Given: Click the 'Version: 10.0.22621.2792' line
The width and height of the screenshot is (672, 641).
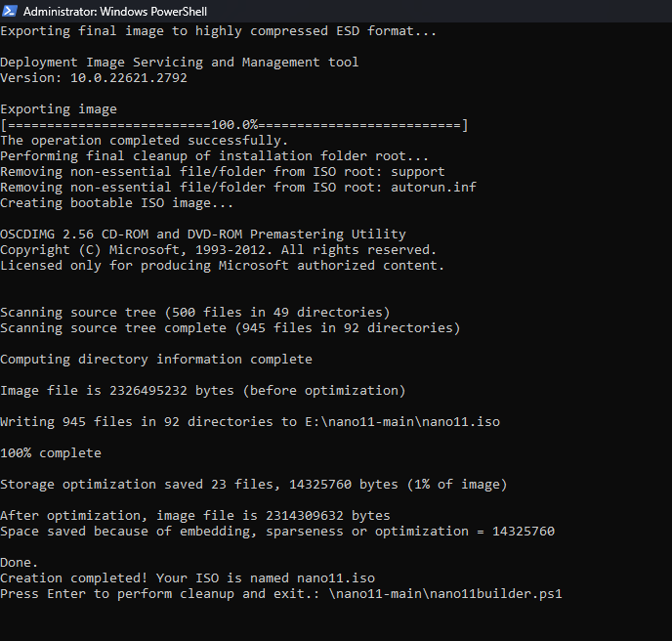Looking at the screenshot, I should 94,78.
